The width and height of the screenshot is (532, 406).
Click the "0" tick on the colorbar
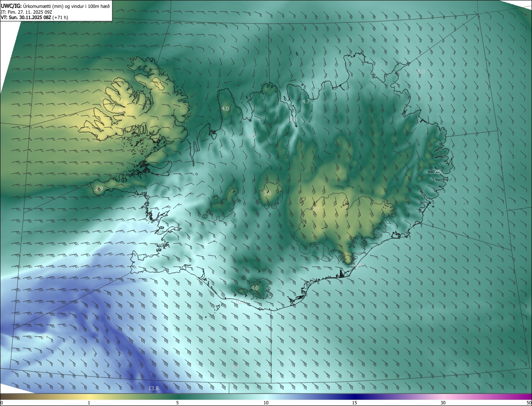(2, 403)
